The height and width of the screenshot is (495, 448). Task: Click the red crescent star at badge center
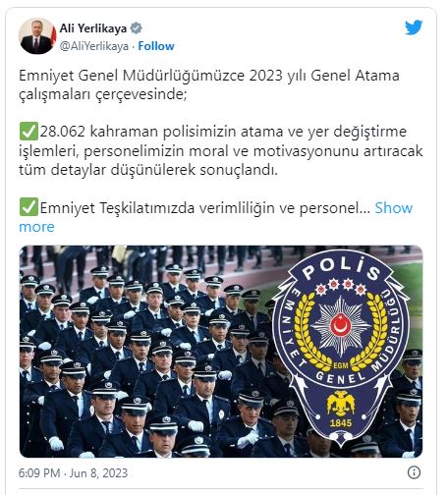[341, 326]
